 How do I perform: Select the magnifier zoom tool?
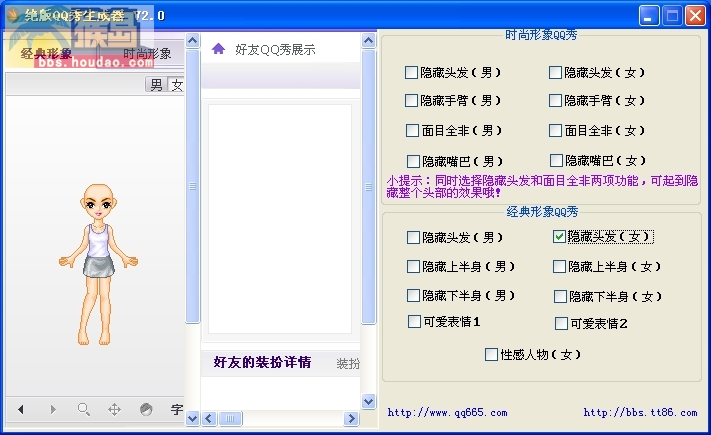(83, 410)
